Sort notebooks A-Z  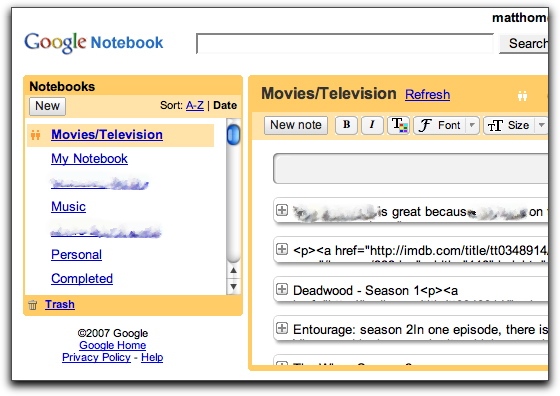(x=195, y=105)
